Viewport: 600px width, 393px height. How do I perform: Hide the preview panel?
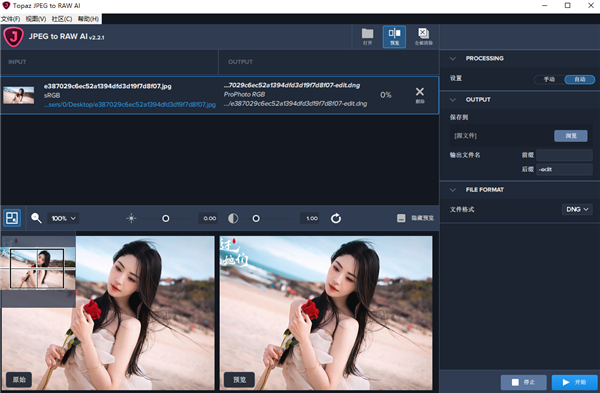pos(415,218)
